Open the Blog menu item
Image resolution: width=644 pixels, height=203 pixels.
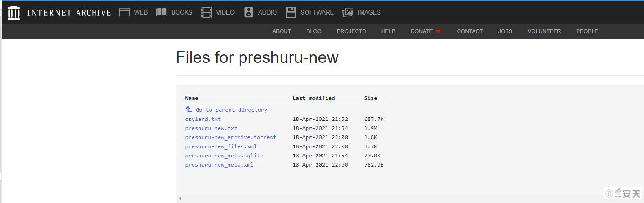[314, 31]
